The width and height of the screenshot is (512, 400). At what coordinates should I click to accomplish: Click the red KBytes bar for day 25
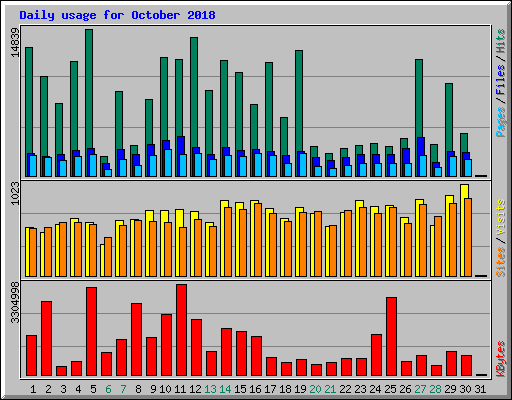click(392, 337)
